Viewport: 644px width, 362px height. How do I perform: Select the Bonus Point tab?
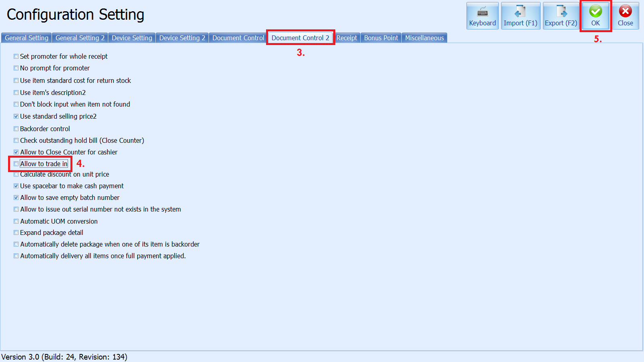[381, 38]
